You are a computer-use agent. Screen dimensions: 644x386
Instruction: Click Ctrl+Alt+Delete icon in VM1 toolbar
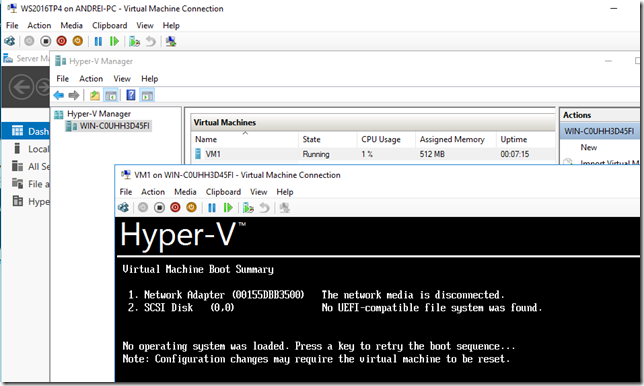pyautogui.click(x=123, y=208)
